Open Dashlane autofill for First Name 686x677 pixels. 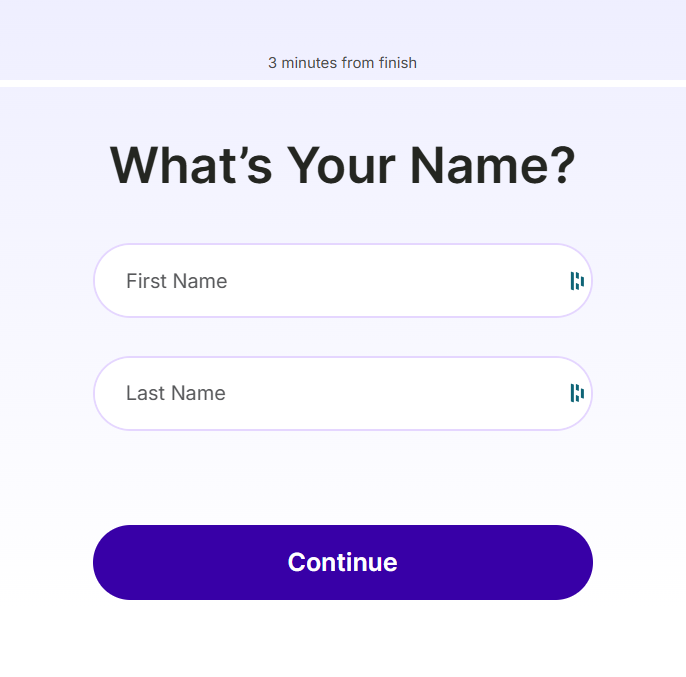point(577,281)
